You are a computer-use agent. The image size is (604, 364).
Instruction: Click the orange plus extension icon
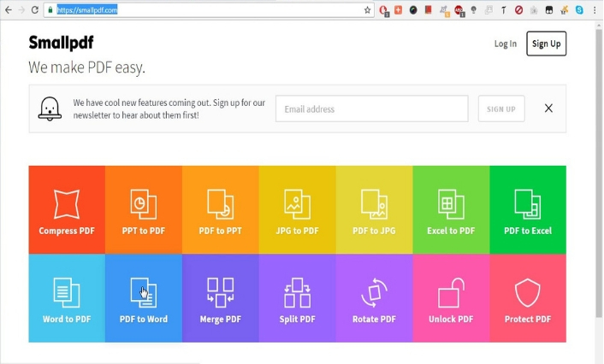tap(398, 10)
